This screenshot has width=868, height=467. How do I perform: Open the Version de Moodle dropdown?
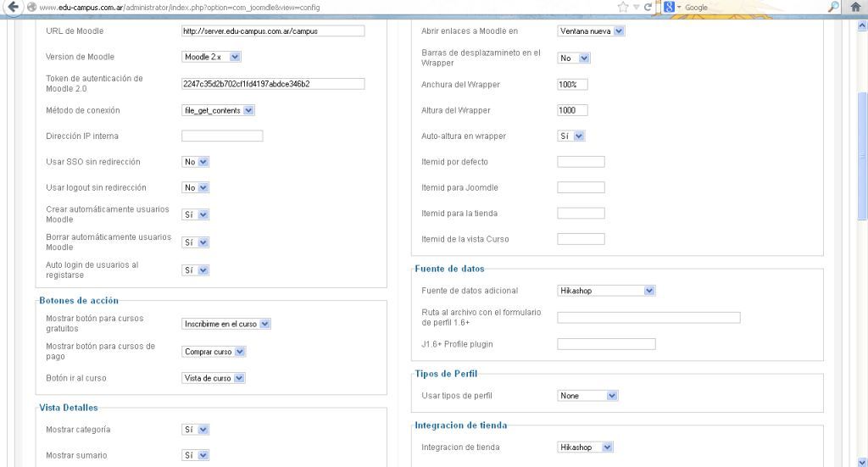pos(212,57)
